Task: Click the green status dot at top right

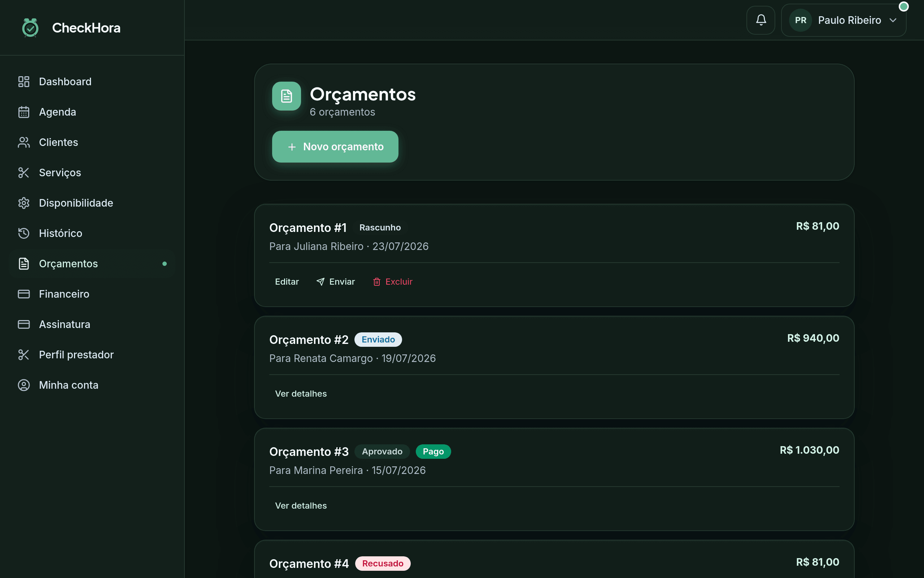Action: click(903, 7)
